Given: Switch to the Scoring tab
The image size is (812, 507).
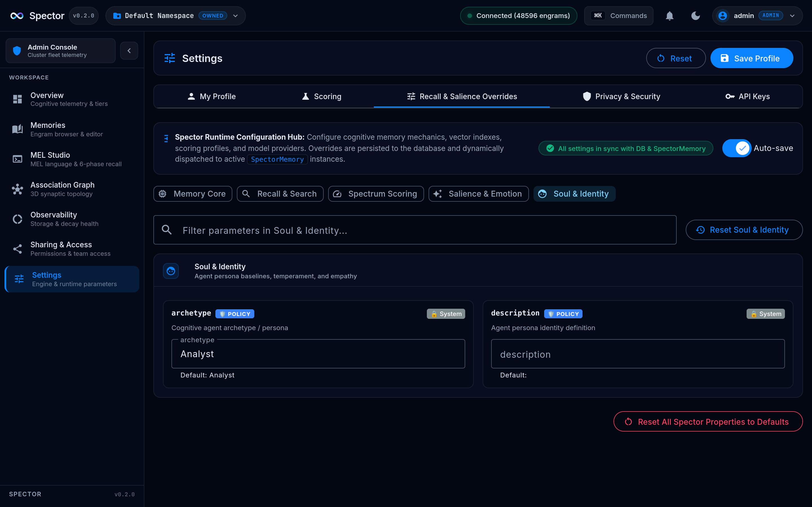Looking at the screenshot, I should [321, 97].
